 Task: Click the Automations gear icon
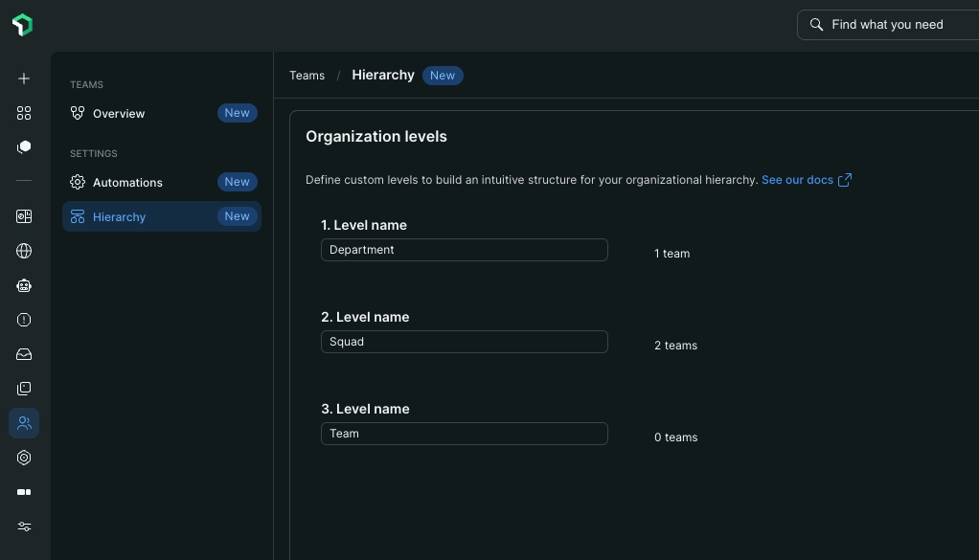pyautogui.click(x=78, y=182)
